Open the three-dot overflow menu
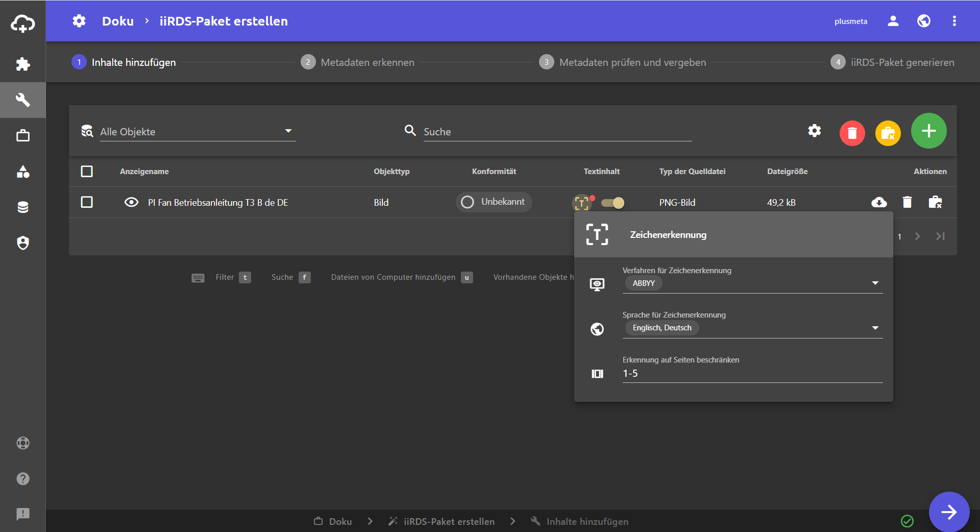Image resolution: width=980 pixels, height=532 pixels. (x=954, y=21)
